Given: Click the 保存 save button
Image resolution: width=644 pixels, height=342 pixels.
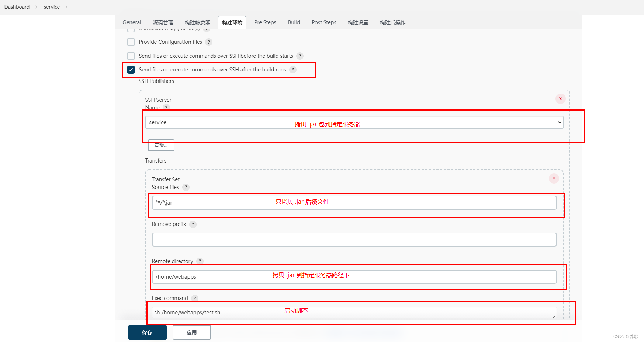Looking at the screenshot, I should tap(147, 332).
